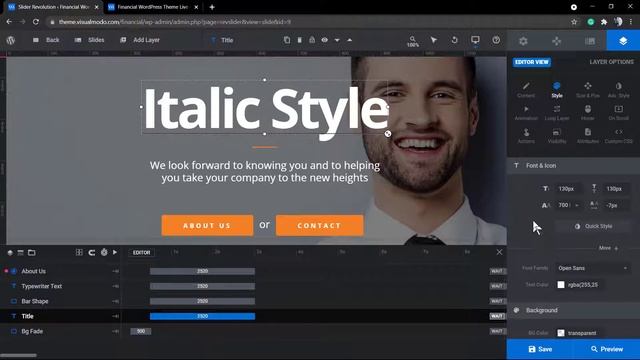Open the font weight 700 dropdown
The width and height of the screenshot is (640, 360).
click(568, 205)
